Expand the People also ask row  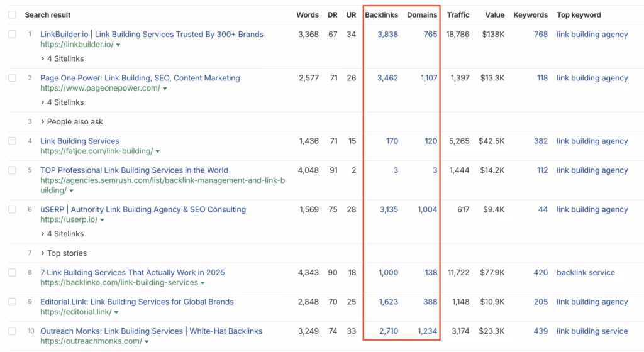pos(72,122)
